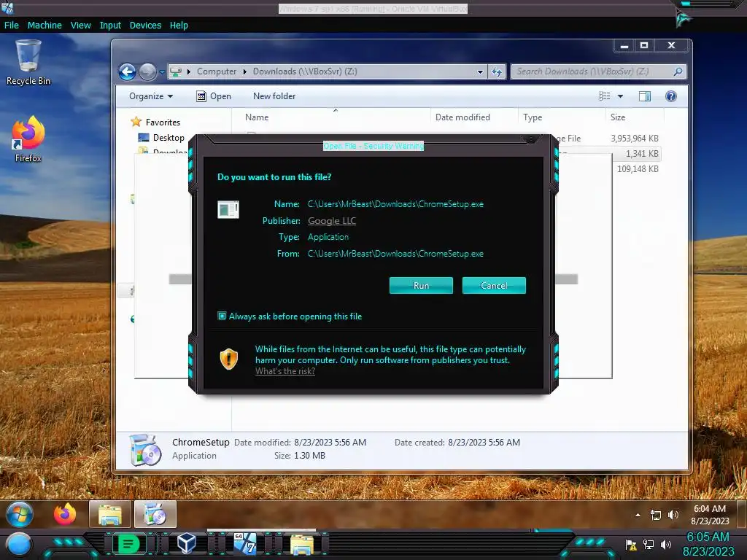Follow the What's the risk? link

click(x=285, y=371)
